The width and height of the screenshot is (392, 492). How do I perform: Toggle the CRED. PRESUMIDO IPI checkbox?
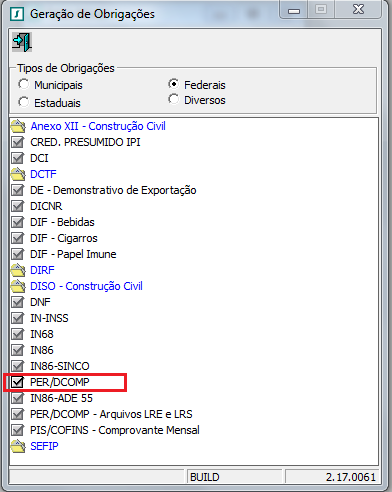coord(17,142)
